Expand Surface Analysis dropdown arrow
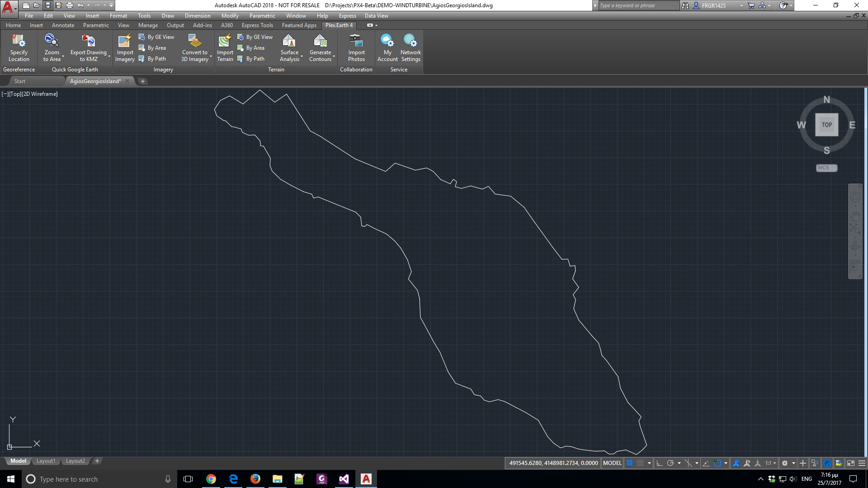This screenshot has width=868, height=488. coord(302,57)
